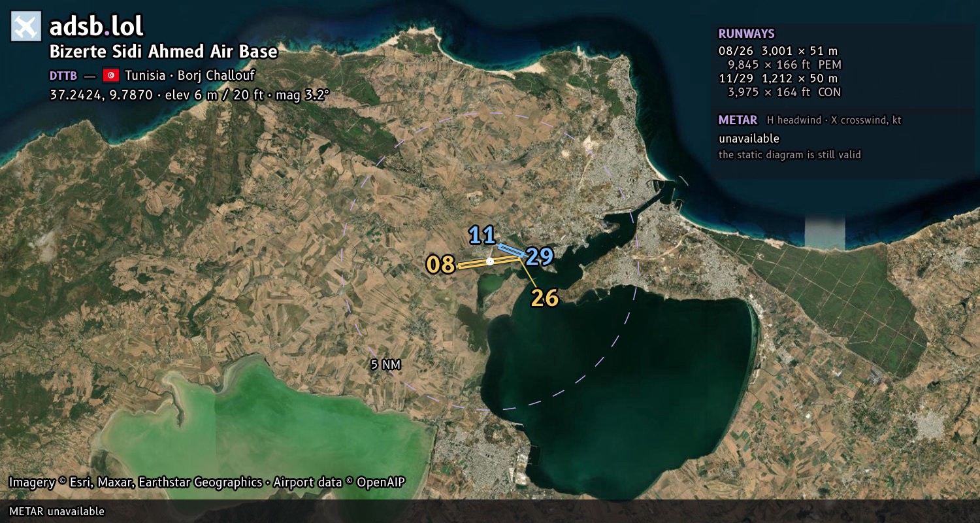
Task: Click the imagery and OpenAIP attribution text
Action: pyautogui.click(x=207, y=482)
